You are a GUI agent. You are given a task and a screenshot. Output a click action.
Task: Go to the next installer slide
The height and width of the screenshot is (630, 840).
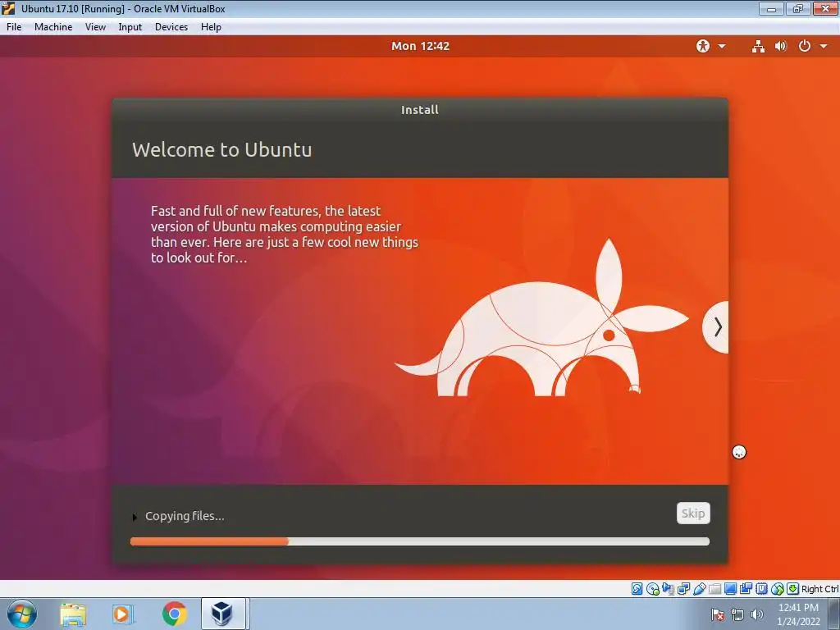click(717, 326)
